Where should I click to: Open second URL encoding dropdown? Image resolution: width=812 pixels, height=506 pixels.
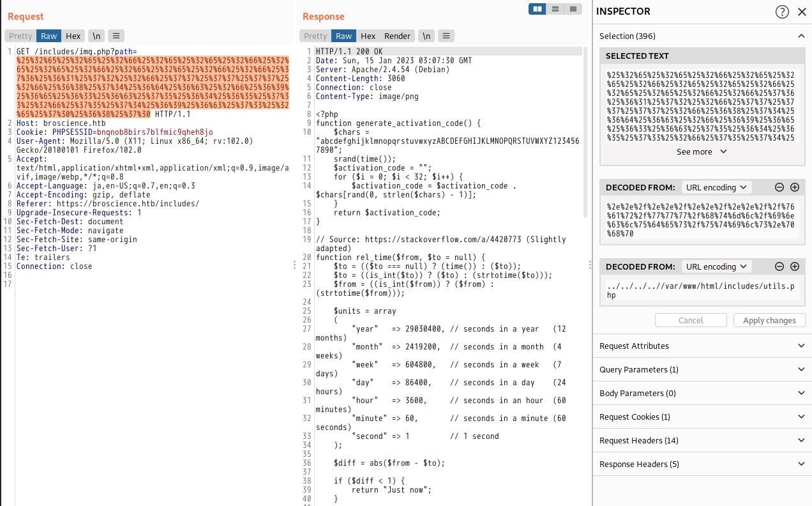[717, 266]
